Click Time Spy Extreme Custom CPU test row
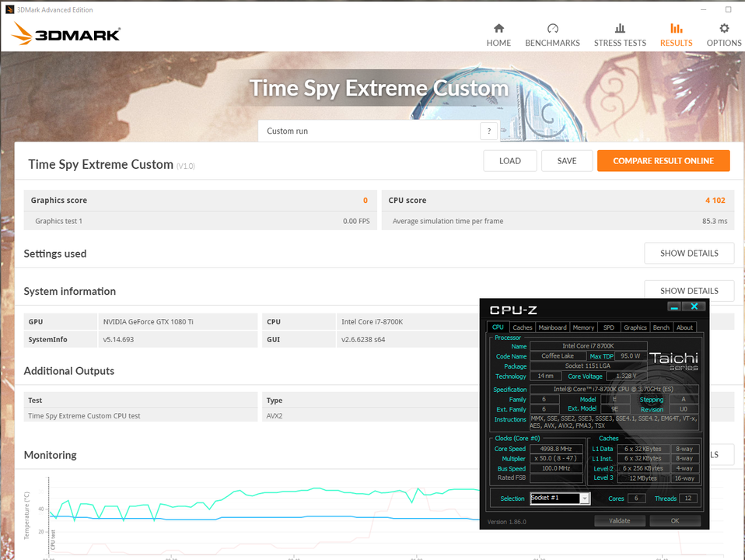Viewport: 745px width, 560px height. coord(141,415)
